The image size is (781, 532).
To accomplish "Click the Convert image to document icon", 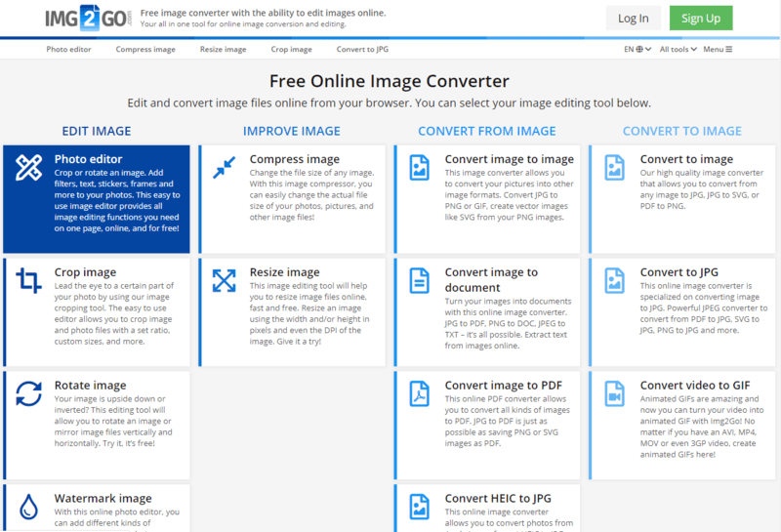I will click(420, 280).
